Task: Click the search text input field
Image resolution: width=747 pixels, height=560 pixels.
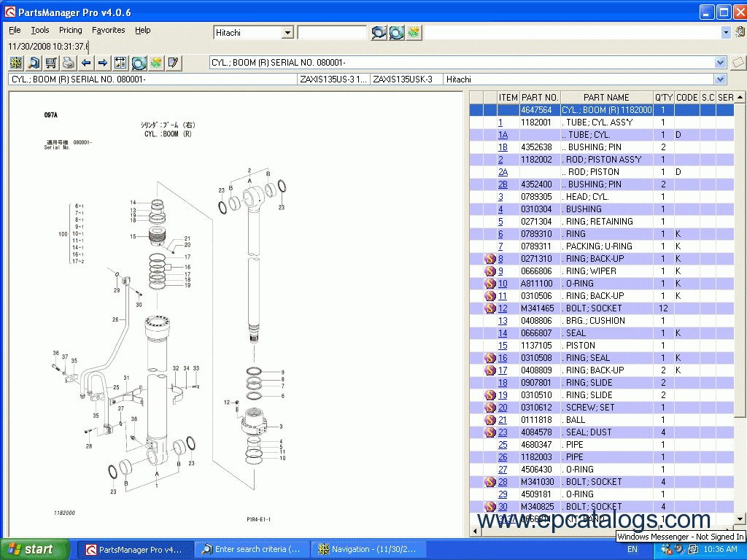Action: click(x=332, y=32)
